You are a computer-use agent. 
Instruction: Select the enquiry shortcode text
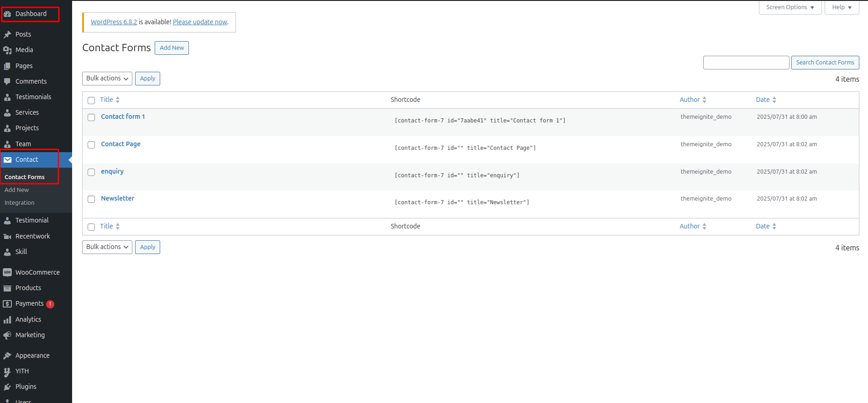(457, 175)
